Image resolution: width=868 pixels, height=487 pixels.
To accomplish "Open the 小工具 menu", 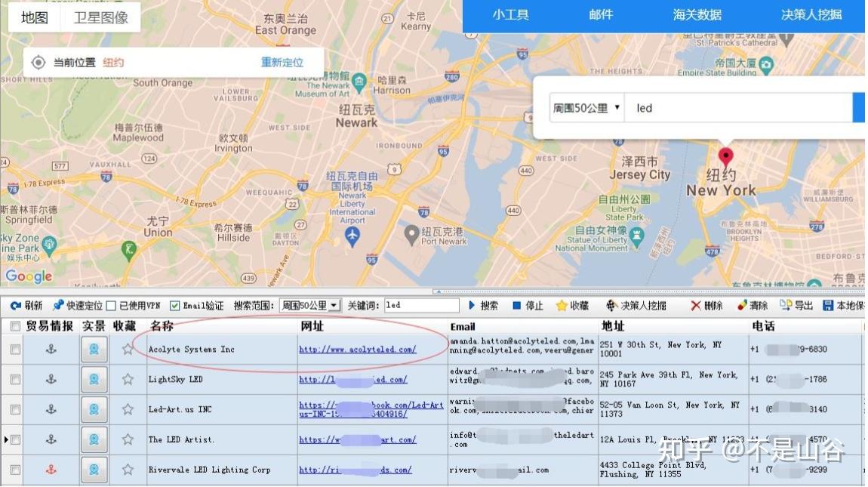I will tap(511, 15).
